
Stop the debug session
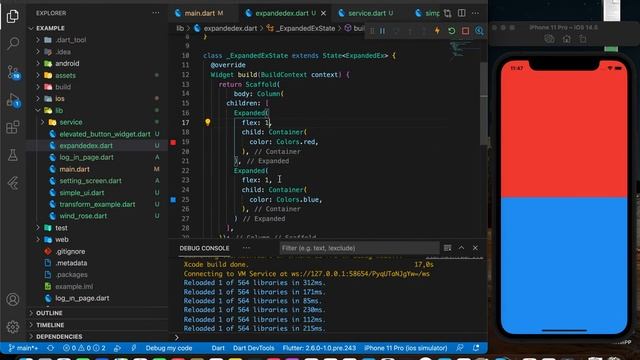(465, 31)
